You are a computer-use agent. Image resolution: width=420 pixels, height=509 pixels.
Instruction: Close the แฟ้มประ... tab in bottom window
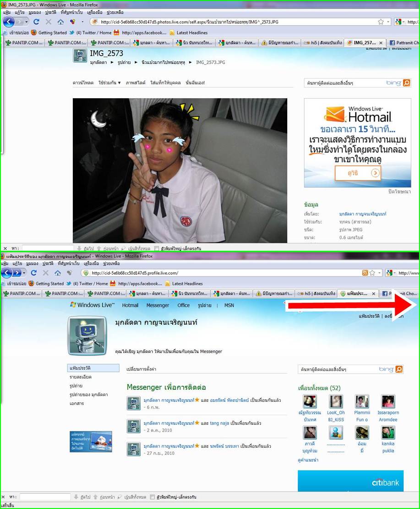point(374,293)
